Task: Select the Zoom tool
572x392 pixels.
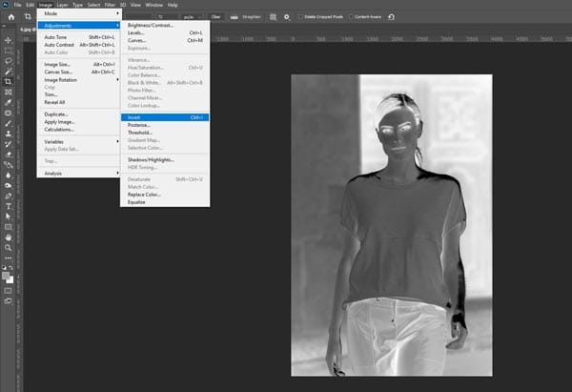Action: click(x=8, y=248)
